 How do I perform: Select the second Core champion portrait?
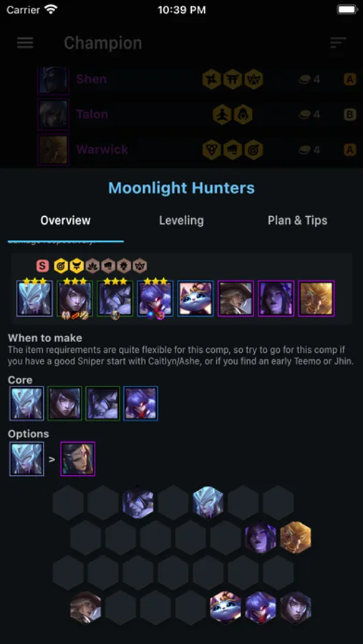(x=64, y=404)
